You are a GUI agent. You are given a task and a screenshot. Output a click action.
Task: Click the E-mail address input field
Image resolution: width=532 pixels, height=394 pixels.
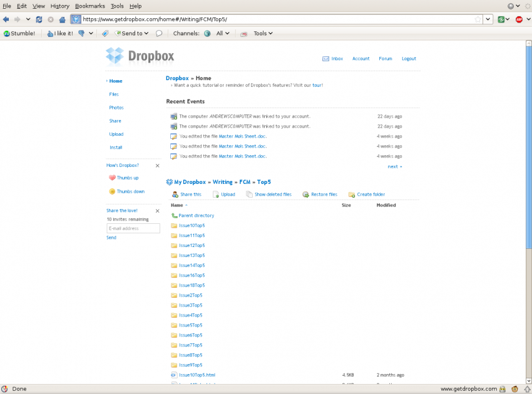tap(133, 228)
